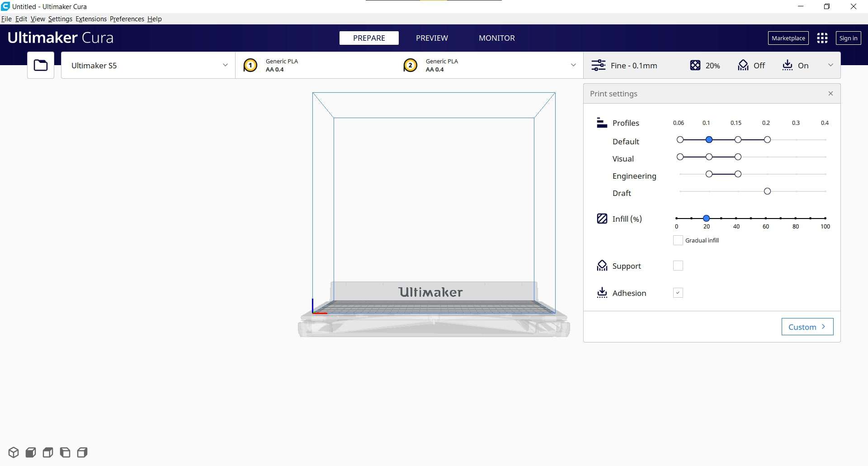Click the adhesion On icon in header
The image size is (868, 466).
pos(788,66)
